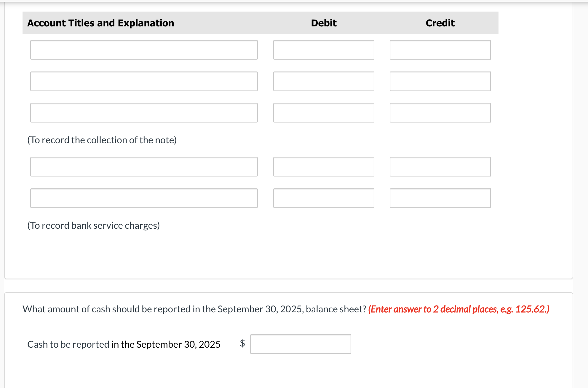Click the account field below note collection entry
588x388 pixels.
[144, 166]
